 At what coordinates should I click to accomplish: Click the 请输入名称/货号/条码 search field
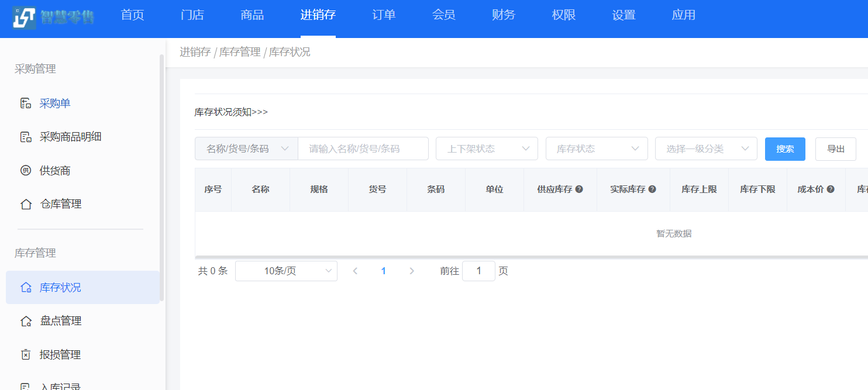point(363,149)
